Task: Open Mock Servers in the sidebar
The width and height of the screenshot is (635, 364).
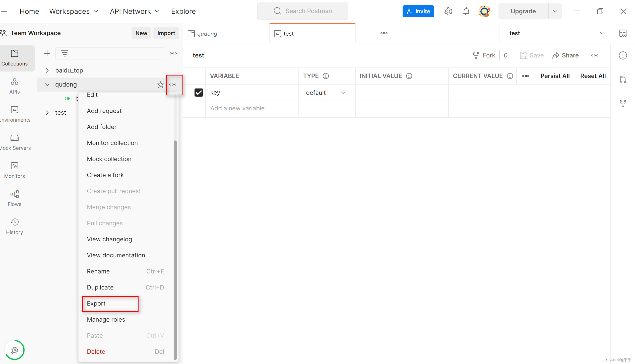Action: tap(15, 142)
